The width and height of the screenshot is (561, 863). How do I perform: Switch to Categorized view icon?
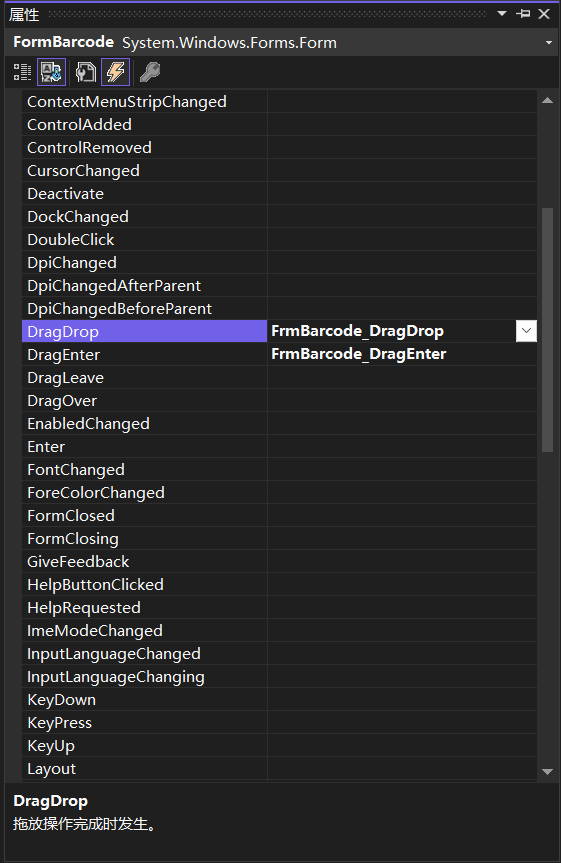[x=23, y=72]
